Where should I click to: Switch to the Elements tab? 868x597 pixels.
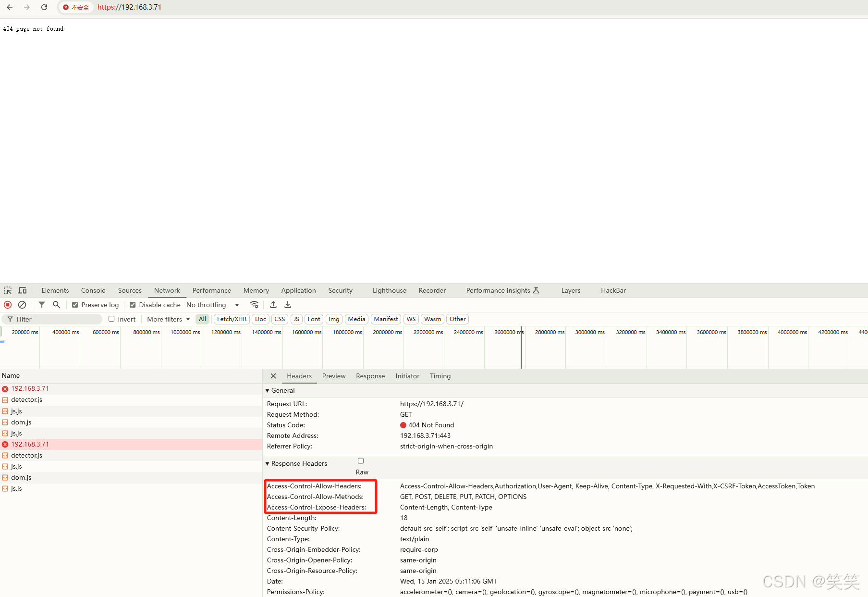55,290
